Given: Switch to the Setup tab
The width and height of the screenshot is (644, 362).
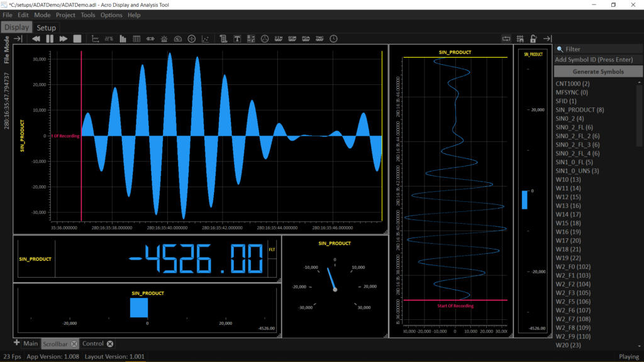Looking at the screenshot, I should click(x=46, y=28).
